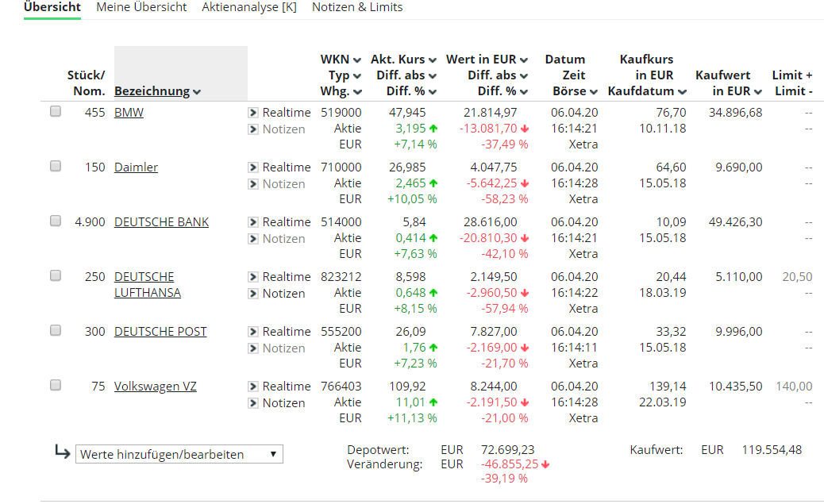Open the DEUTSCHE LUFTHANSA stock link
Image resolution: width=824 pixels, height=504 pixels.
click(147, 284)
